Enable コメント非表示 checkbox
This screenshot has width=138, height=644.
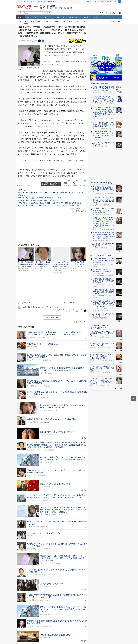click(x=75, y=322)
